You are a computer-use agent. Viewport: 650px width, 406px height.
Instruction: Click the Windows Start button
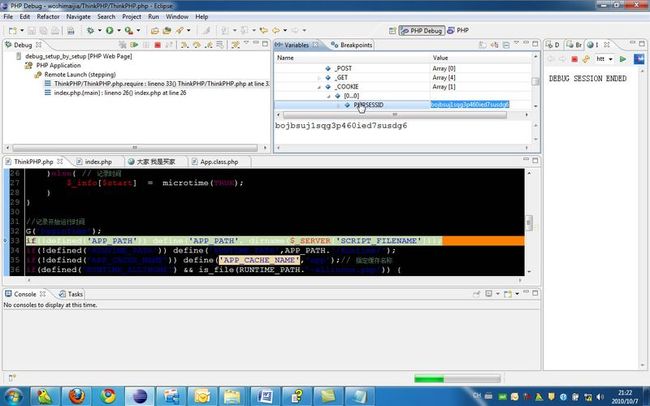(x=13, y=396)
